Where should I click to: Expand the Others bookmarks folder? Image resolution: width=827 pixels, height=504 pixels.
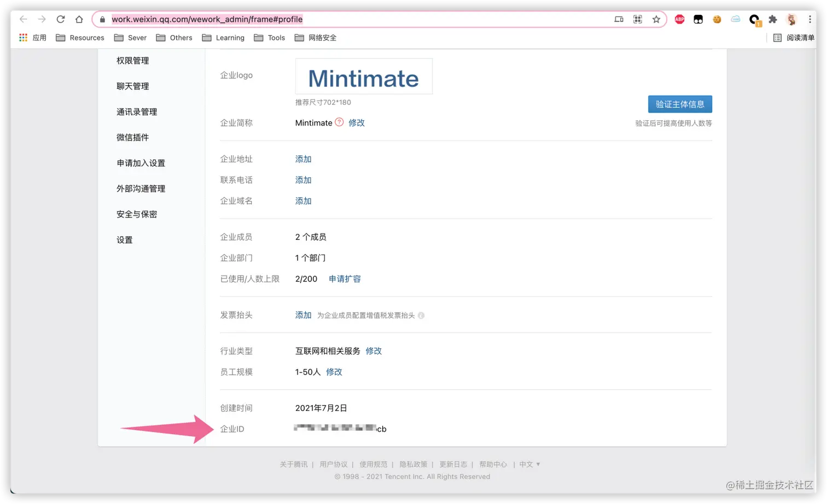coord(181,38)
